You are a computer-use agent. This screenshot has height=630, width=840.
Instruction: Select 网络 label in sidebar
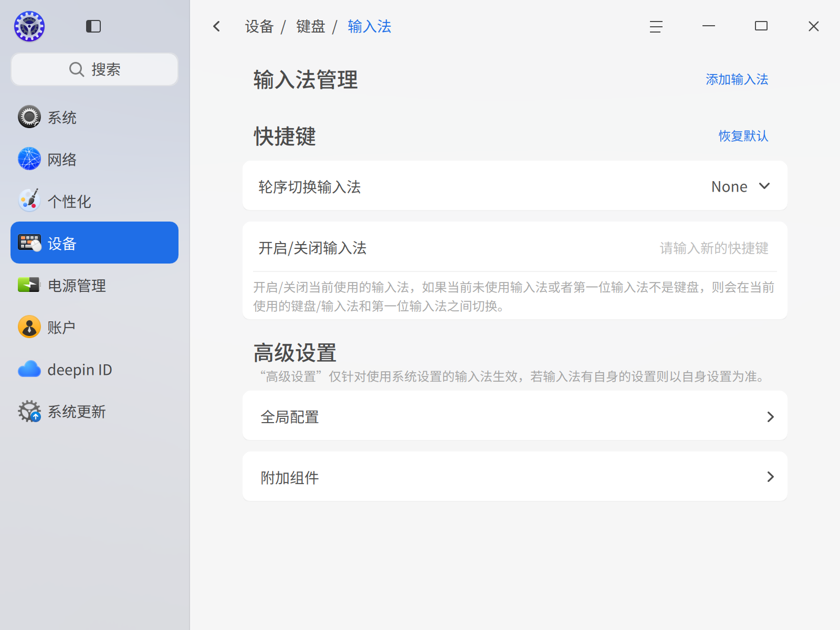tap(62, 160)
